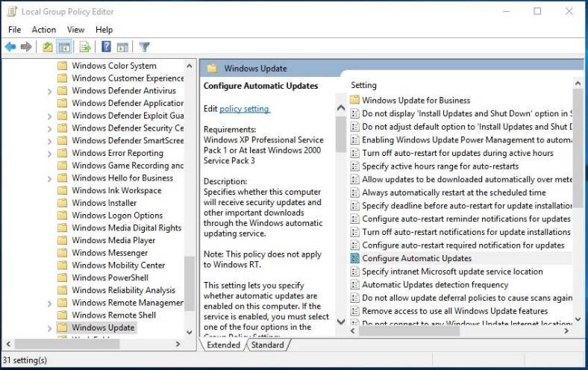Image resolution: width=588 pixels, height=370 pixels.
Task: Click folder icon beside Windows Messenger
Action: click(62, 253)
